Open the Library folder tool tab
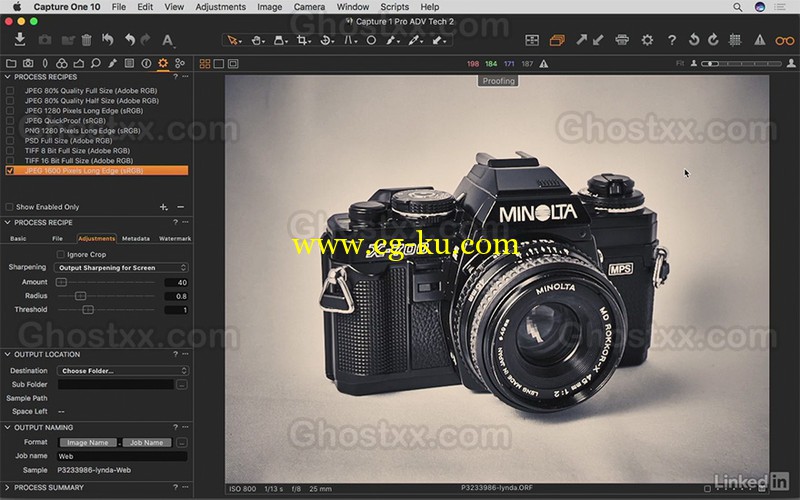Image resolution: width=800 pixels, height=500 pixels. click(x=11, y=63)
